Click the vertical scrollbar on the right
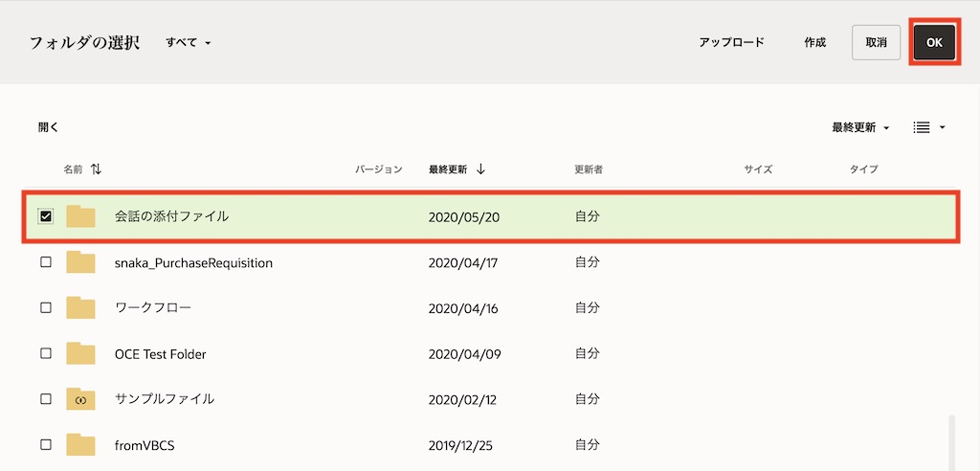Screen dimensions: 980x471 coord(950,440)
